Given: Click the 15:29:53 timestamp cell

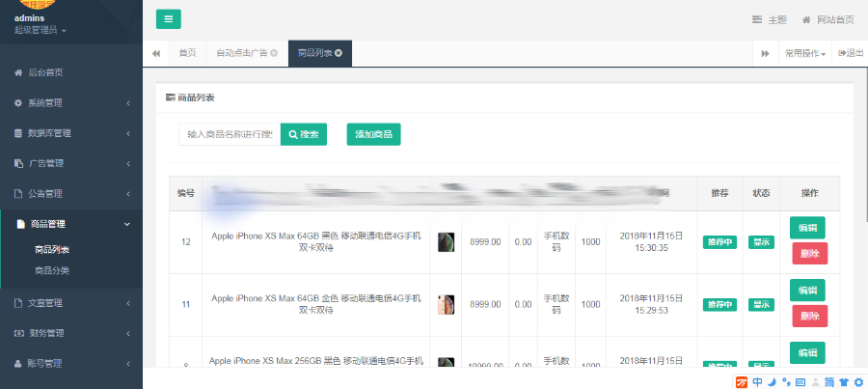Looking at the screenshot, I should click(652, 305).
